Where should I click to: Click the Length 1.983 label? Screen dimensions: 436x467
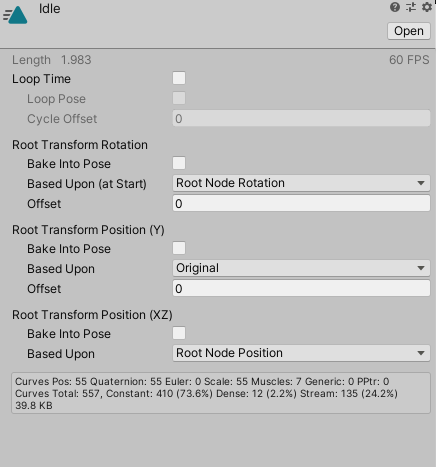[52, 60]
